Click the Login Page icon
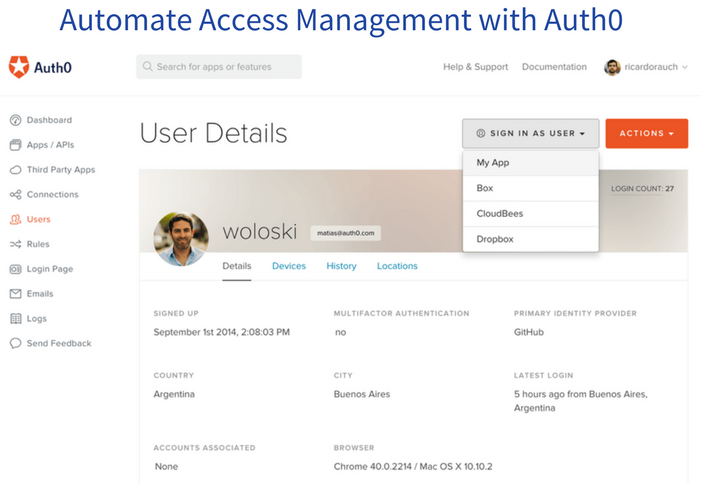701x484 pixels. tap(15, 269)
